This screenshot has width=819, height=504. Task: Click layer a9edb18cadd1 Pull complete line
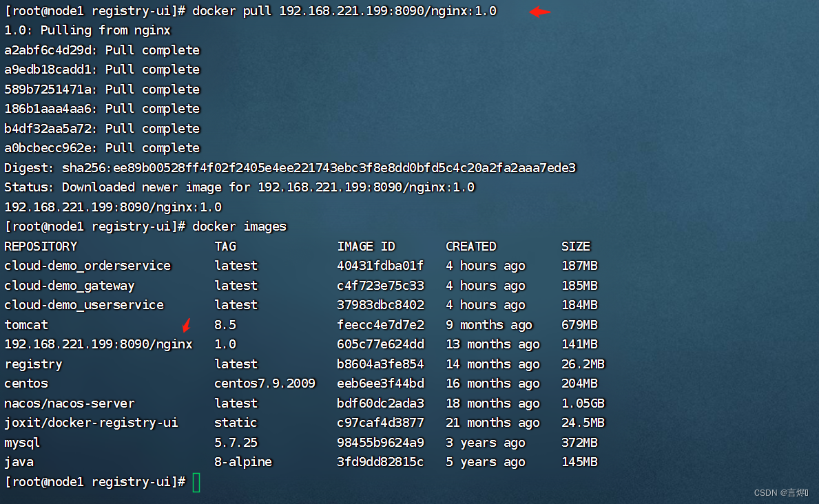(102, 70)
